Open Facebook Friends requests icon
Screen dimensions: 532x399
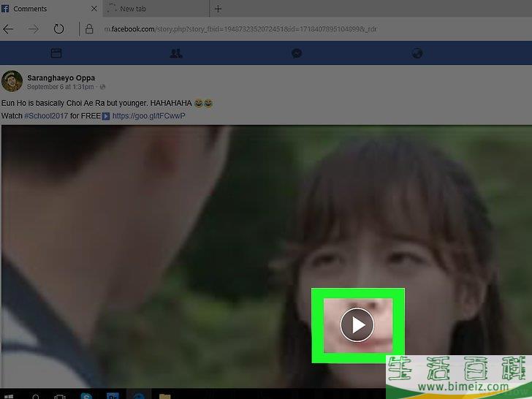pos(175,53)
